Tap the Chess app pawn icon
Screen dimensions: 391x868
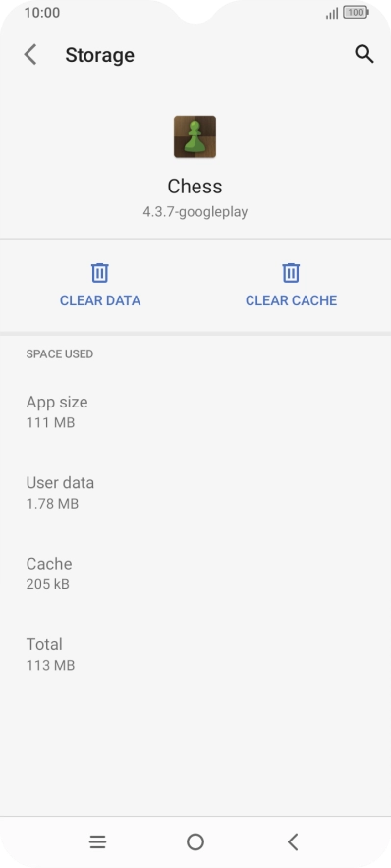coord(195,136)
